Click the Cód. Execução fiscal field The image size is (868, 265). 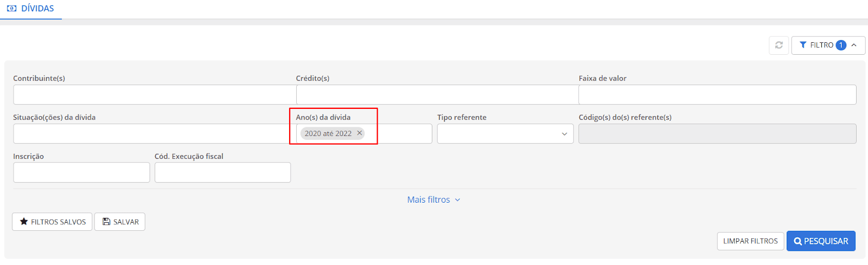pyautogui.click(x=222, y=173)
